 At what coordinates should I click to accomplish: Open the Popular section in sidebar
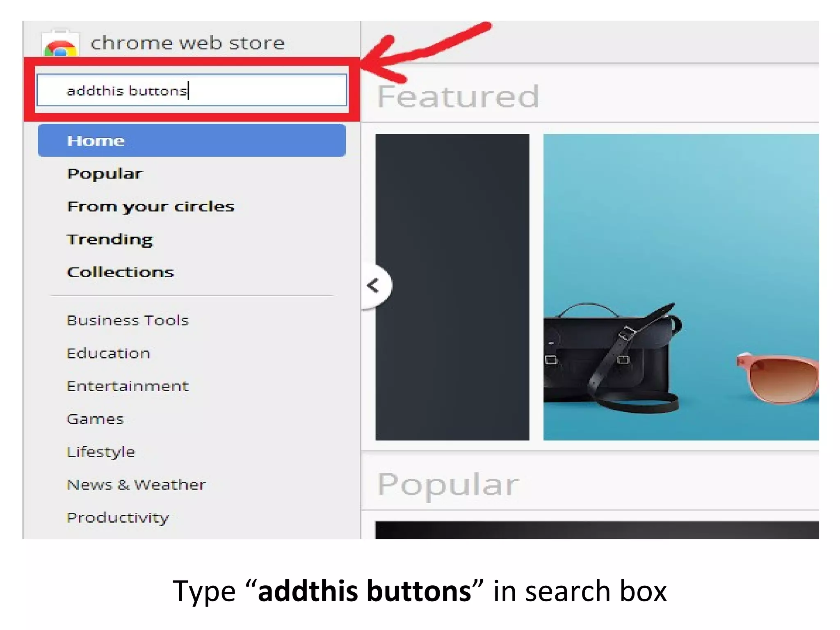pyautogui.click(x=105, y=174)
